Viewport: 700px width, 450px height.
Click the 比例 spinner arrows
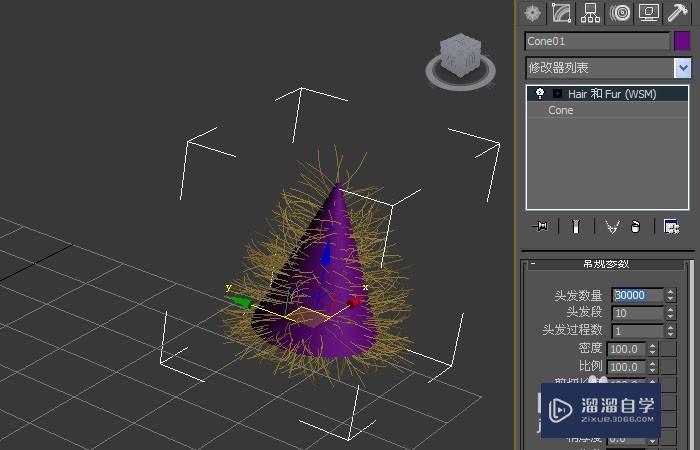point(653,367)
